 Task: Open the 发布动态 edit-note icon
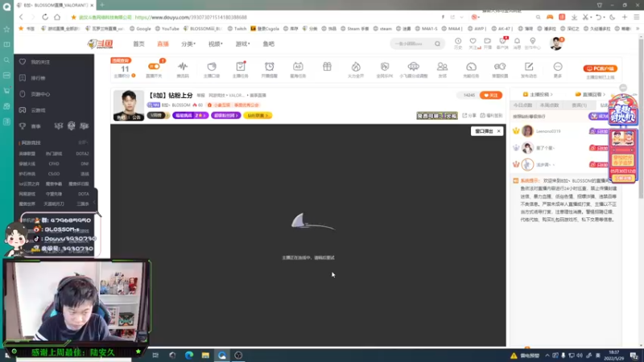[x=529, y=67]
